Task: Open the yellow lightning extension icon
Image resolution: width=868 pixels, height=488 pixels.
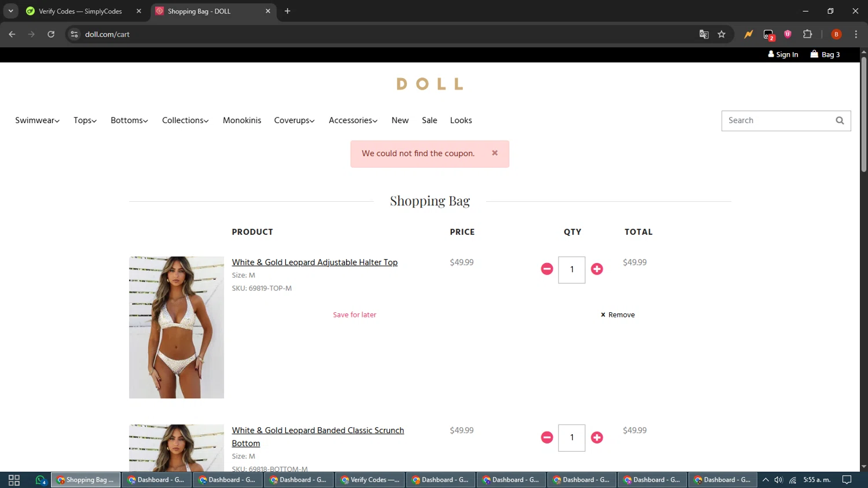Action: (x=749, y=34)
